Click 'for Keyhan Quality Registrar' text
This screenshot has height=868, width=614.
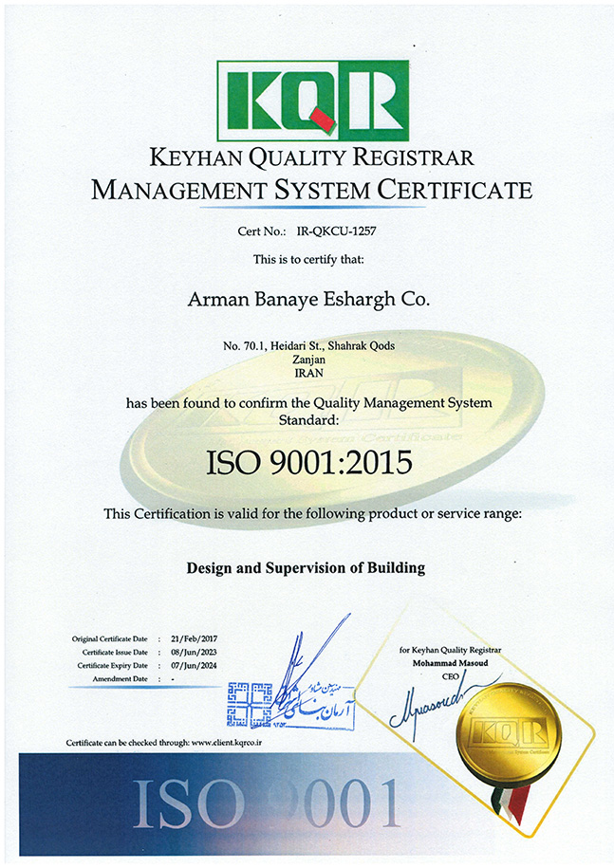[x=450, y=650]
